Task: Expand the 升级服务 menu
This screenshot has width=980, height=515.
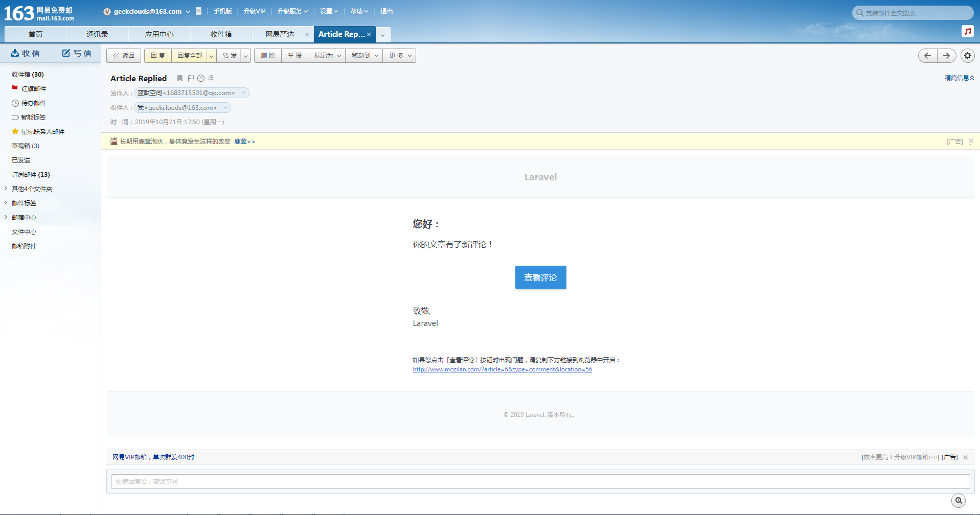Action: [x=292, y=11]
